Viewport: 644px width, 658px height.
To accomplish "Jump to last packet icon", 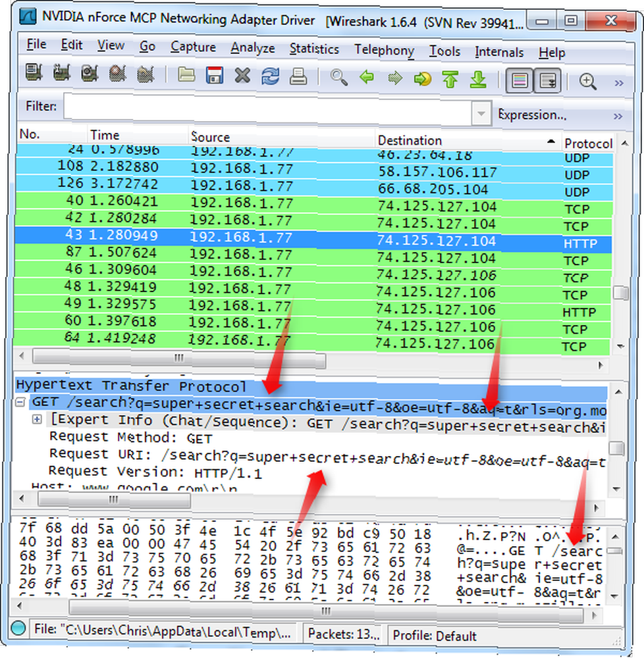I will (x=478, y=80).
